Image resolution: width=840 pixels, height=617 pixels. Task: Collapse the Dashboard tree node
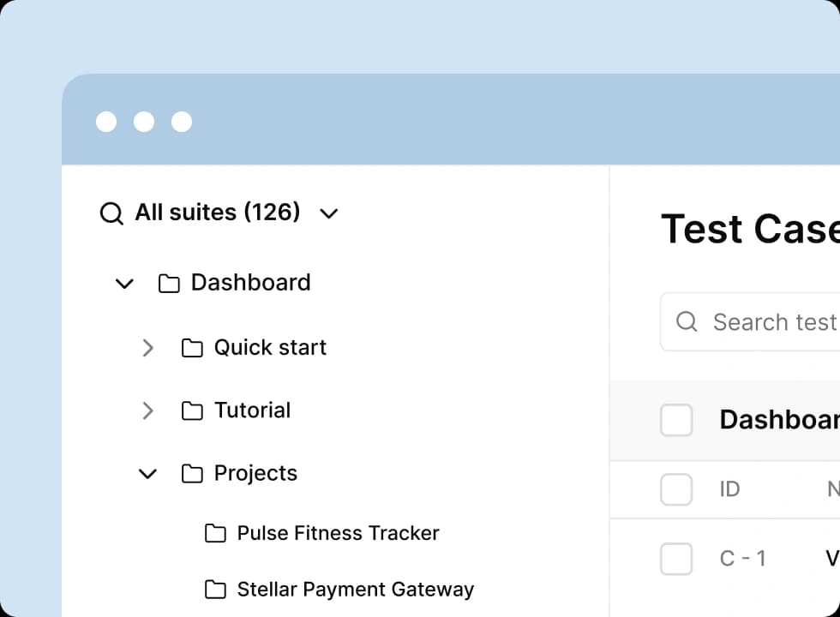(x=124, y=284)
